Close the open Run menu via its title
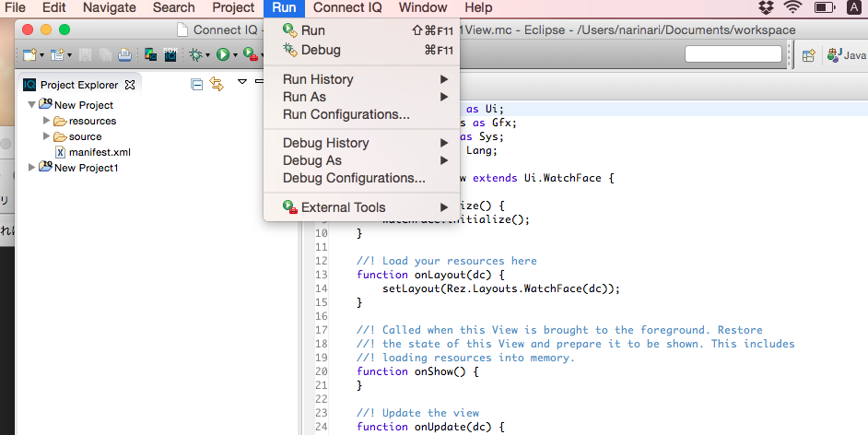Viewport: 868px width, 435px height. click(284, 7)
